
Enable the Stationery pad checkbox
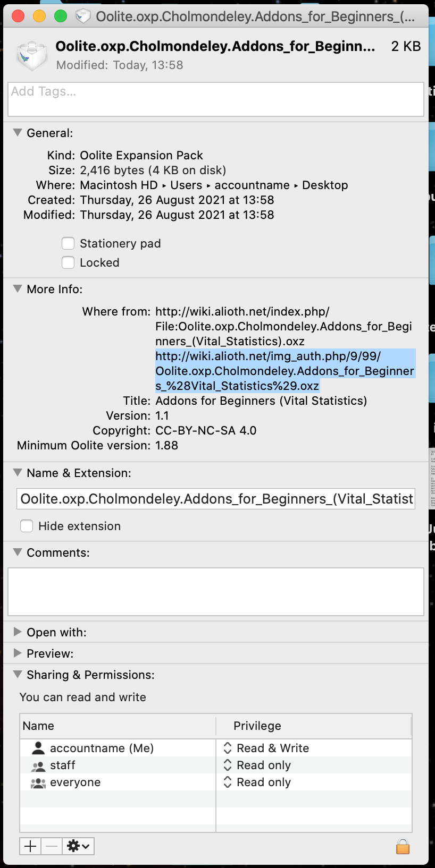coord(68,243)
